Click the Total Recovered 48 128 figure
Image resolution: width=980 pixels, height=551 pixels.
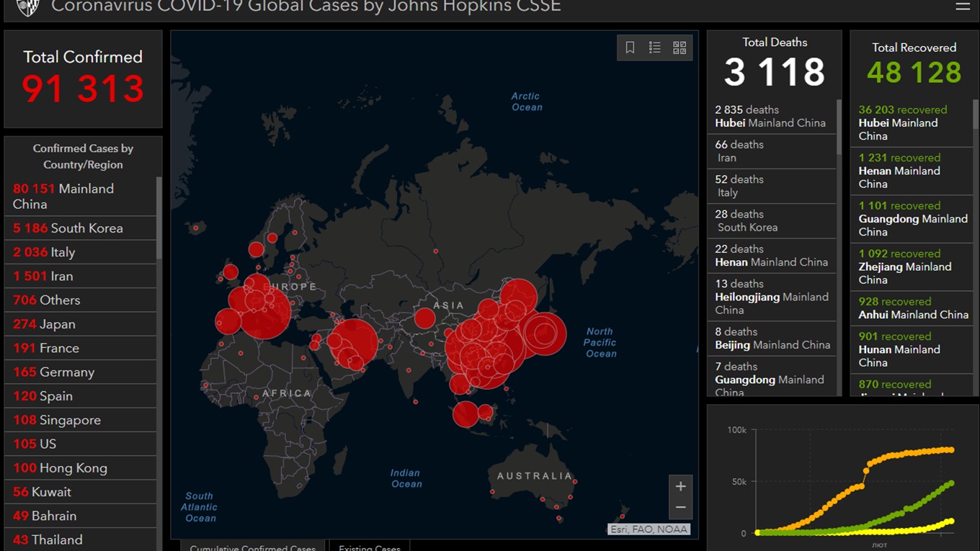coord(914,73)
